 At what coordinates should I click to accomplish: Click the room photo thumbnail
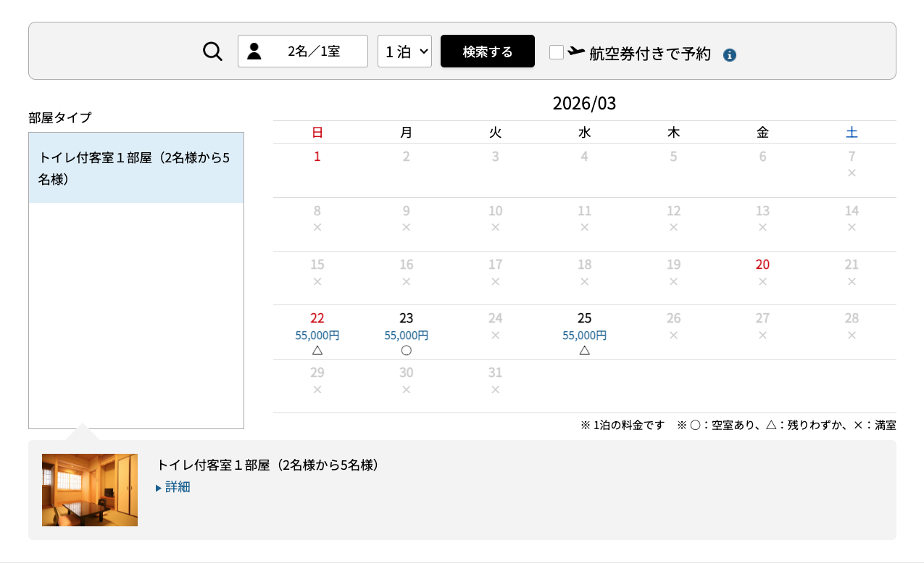89,489
